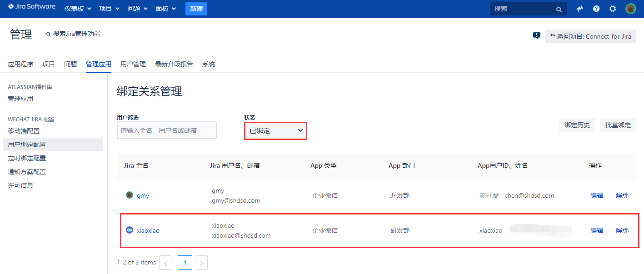
Task: Click the 批量绑定 button
Action: (x=618, y=125)
